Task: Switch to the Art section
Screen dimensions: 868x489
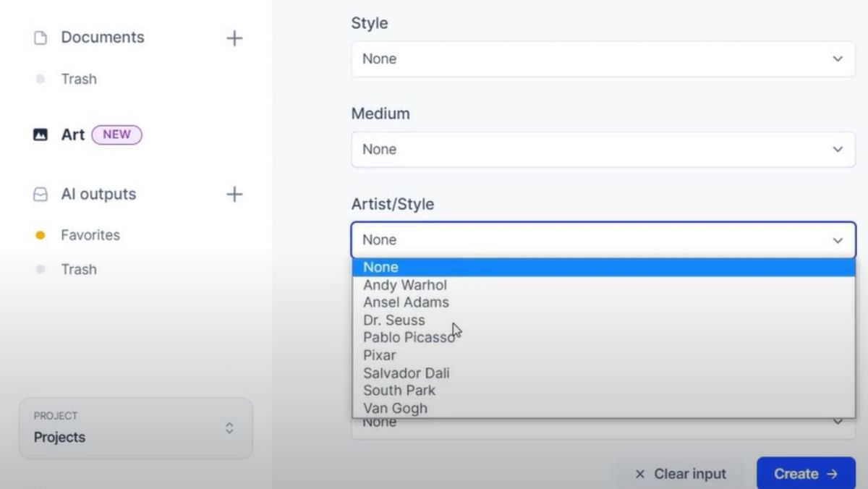Action: 72,135
